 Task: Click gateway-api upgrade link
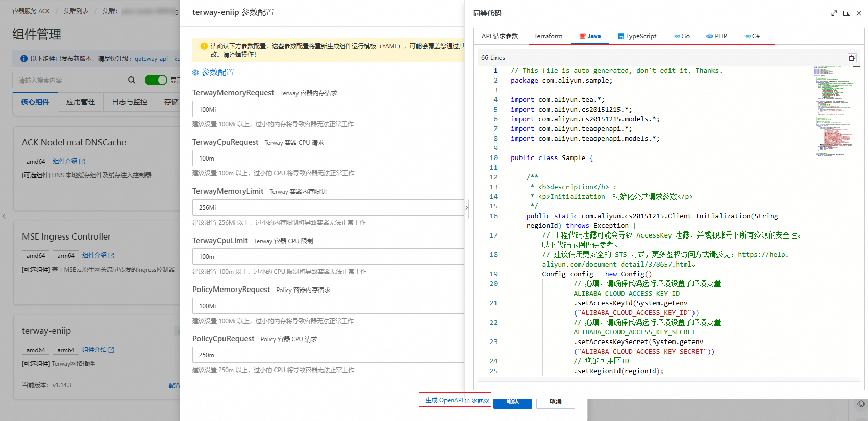tap(151, 59)
